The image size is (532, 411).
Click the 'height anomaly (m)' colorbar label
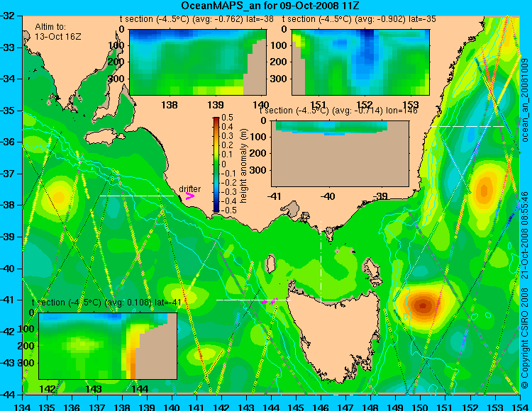pos(243,166)
